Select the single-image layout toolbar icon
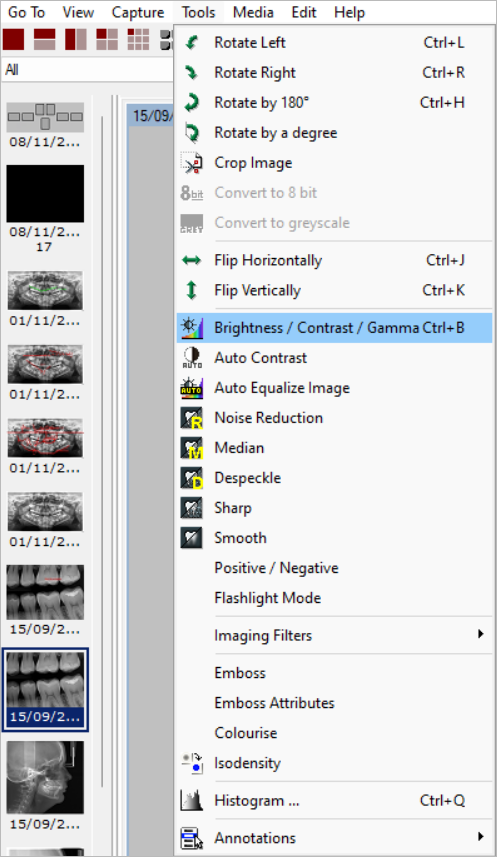 pos(14,39)
